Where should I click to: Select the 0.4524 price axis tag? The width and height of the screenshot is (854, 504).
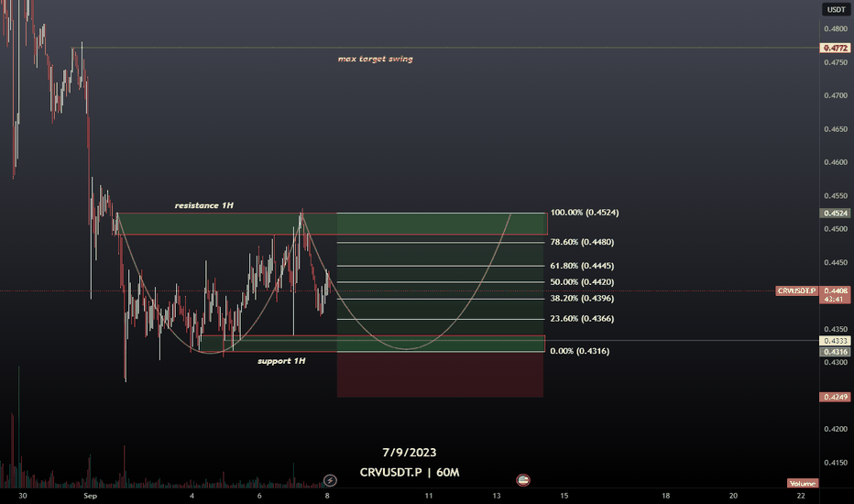click(x=836, y=213)
